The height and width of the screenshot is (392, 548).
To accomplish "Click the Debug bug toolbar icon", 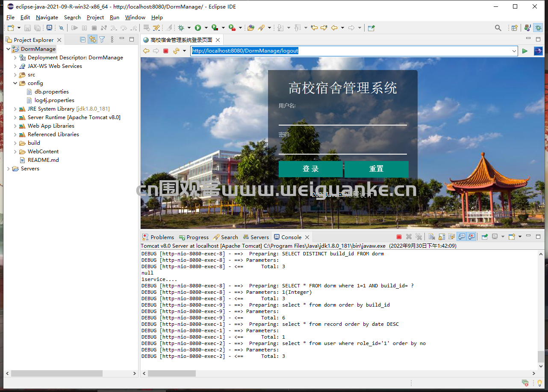I will tap(181, 28).
